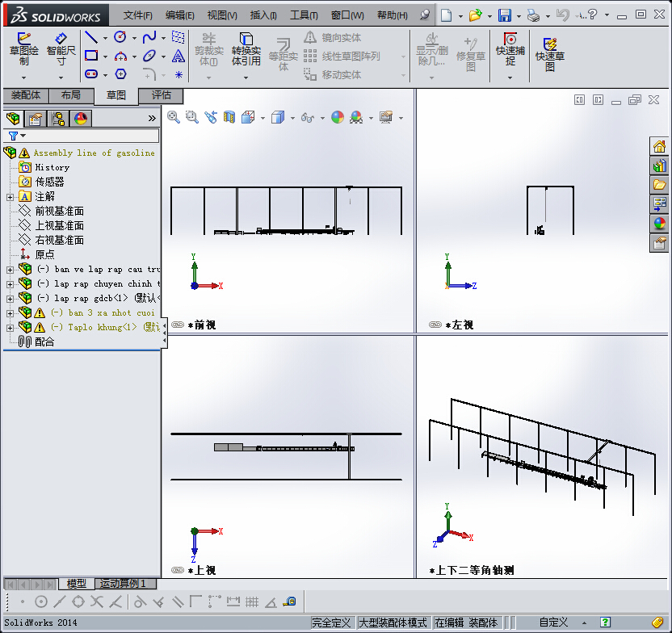672x633 pixels.
Task: Click the 草图绘制 sketch button
Action: [x=24, y=48]
